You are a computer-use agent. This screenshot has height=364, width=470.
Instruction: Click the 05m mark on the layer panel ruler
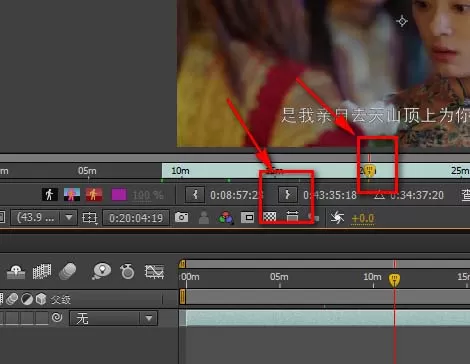(87, 171)
